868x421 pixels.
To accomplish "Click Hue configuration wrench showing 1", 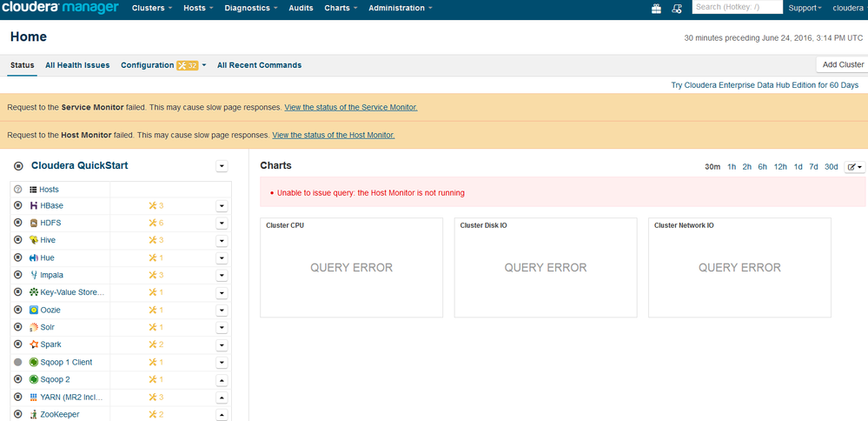I will click(x=156, y=257).
